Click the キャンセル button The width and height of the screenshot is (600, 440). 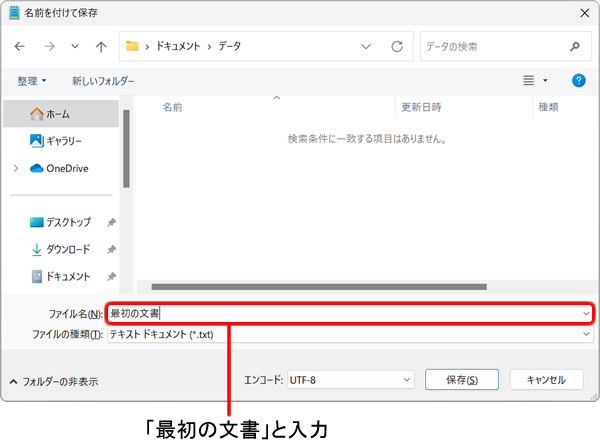(546, 380)
